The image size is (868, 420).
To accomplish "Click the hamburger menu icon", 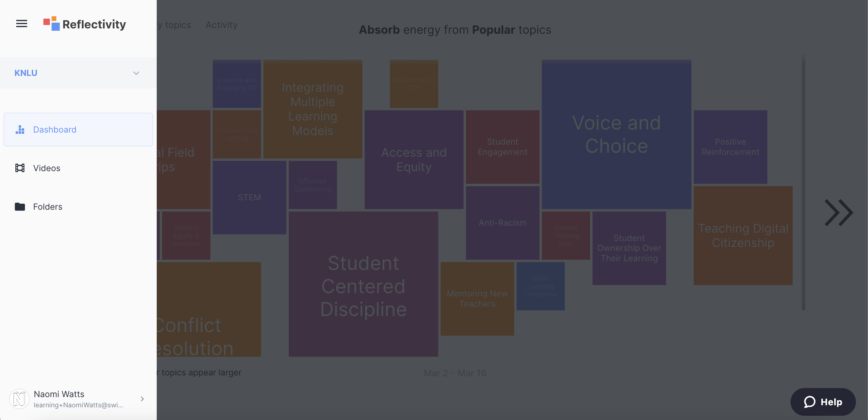I will point(22,24).
